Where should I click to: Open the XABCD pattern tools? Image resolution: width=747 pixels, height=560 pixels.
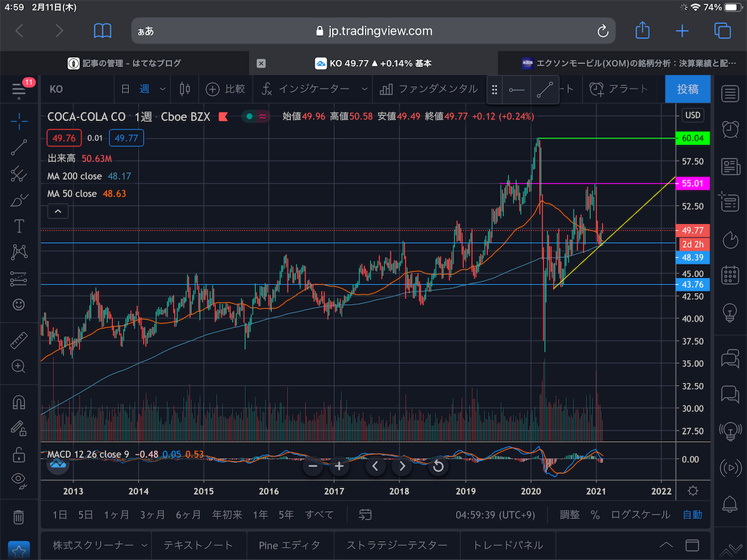(19, 252)
